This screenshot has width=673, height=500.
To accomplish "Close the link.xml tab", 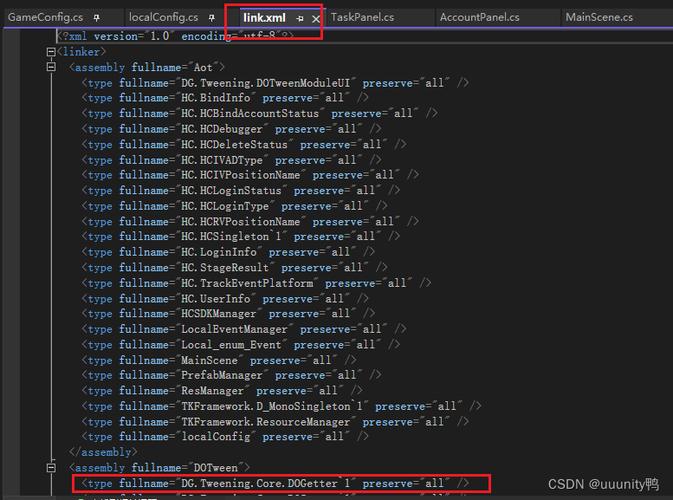I will [316, 19].
